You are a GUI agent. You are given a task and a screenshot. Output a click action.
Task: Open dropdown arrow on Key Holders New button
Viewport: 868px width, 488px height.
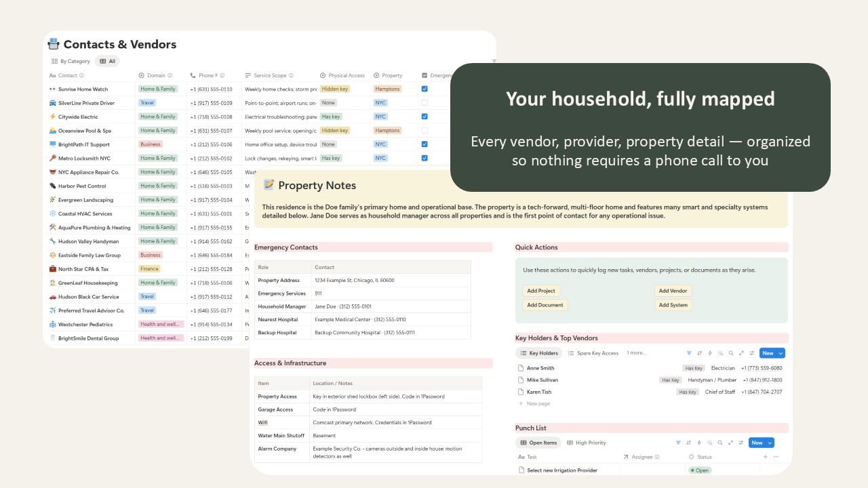781,353
